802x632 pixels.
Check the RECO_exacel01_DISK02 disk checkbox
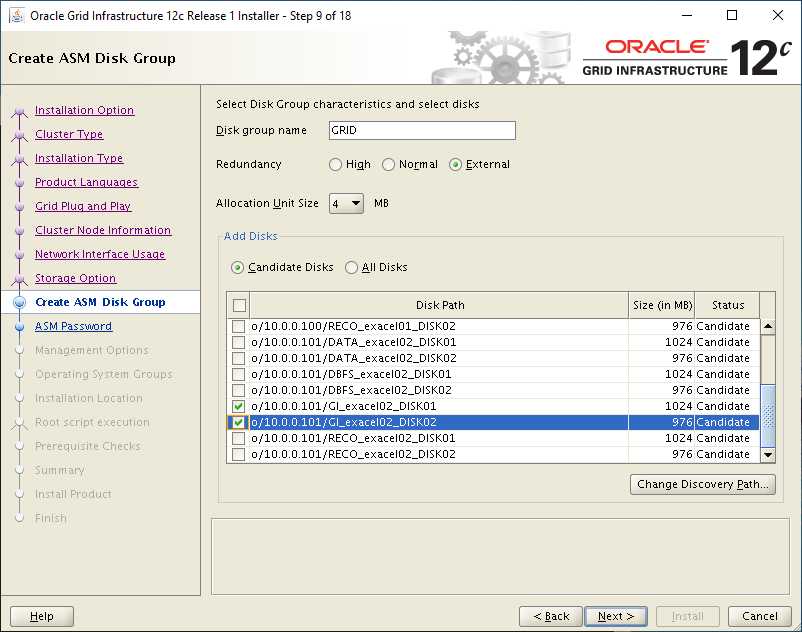238,326
